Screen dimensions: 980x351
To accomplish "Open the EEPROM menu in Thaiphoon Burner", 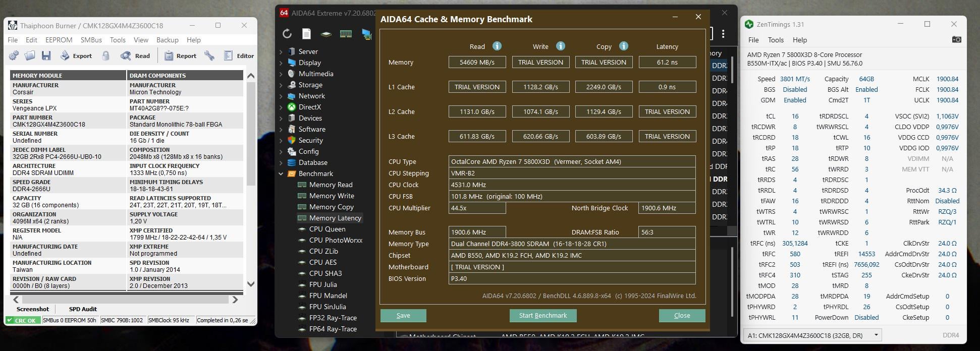I will [x=59, y=40].
